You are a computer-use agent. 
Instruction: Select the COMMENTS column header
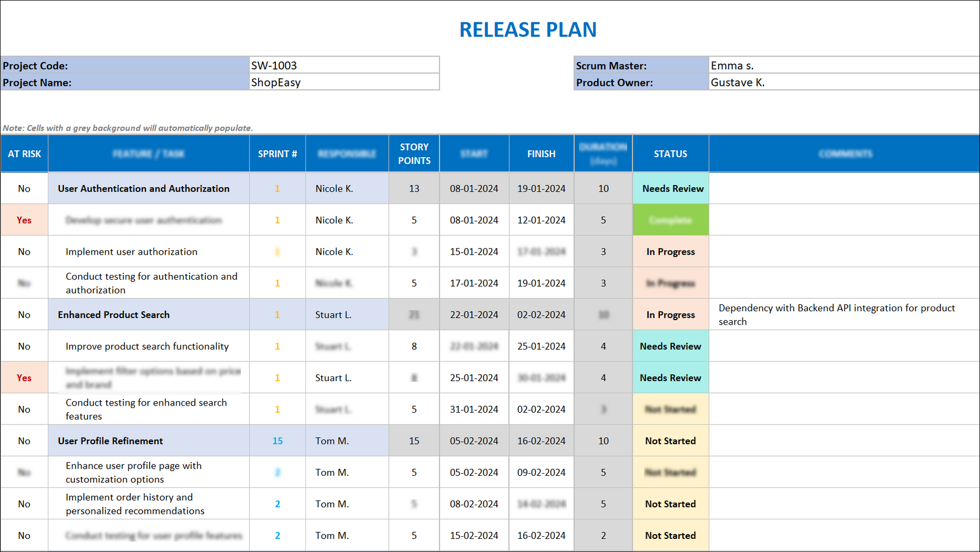click(x=844, y=154)
